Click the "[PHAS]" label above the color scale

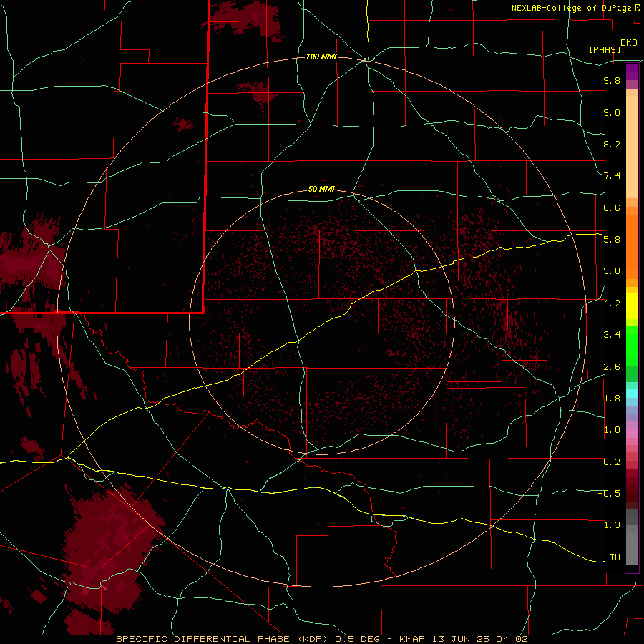click(605, 49)
